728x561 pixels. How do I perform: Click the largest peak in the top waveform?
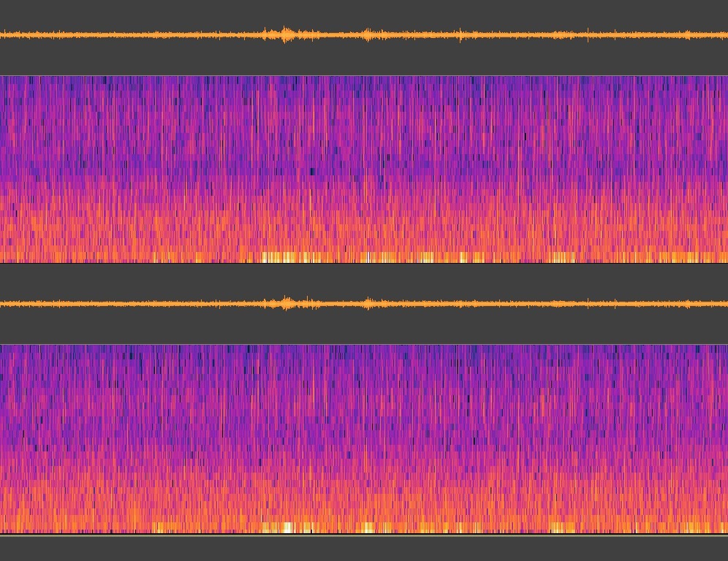click(x=286, y=34)
